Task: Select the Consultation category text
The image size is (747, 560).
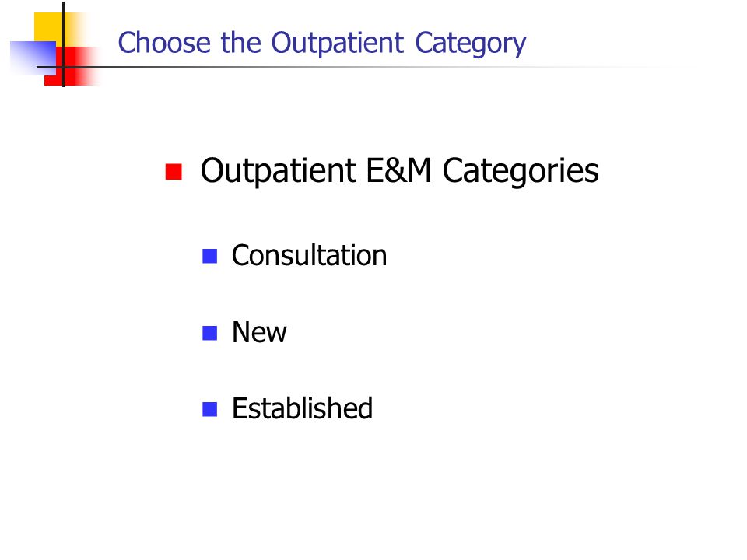Action: point(309,256)
